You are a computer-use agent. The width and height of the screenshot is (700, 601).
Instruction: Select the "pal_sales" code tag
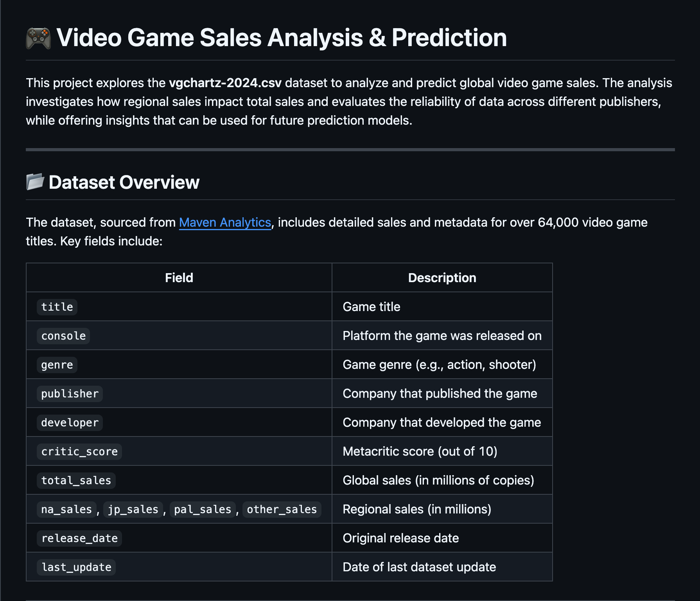click(203, 509)
